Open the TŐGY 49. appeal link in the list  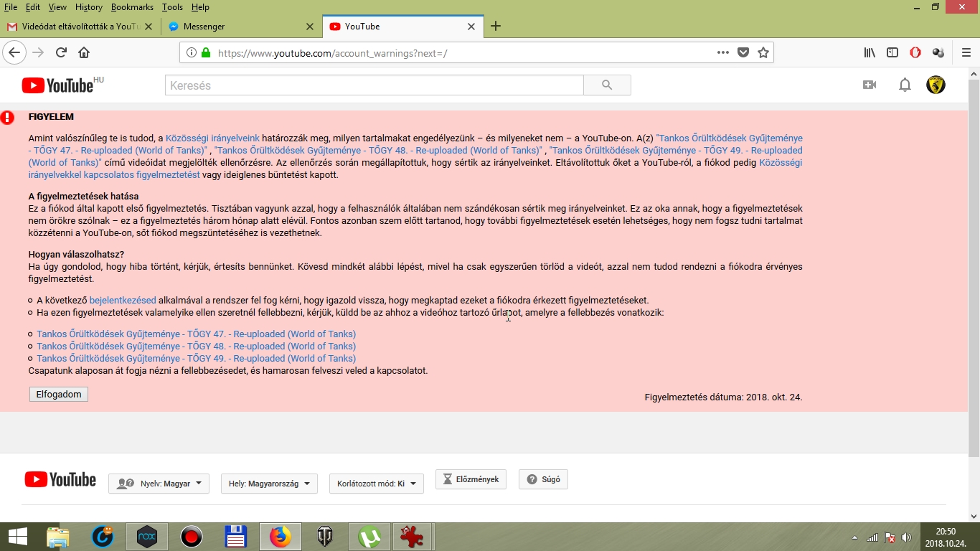[x=196, y=358]
